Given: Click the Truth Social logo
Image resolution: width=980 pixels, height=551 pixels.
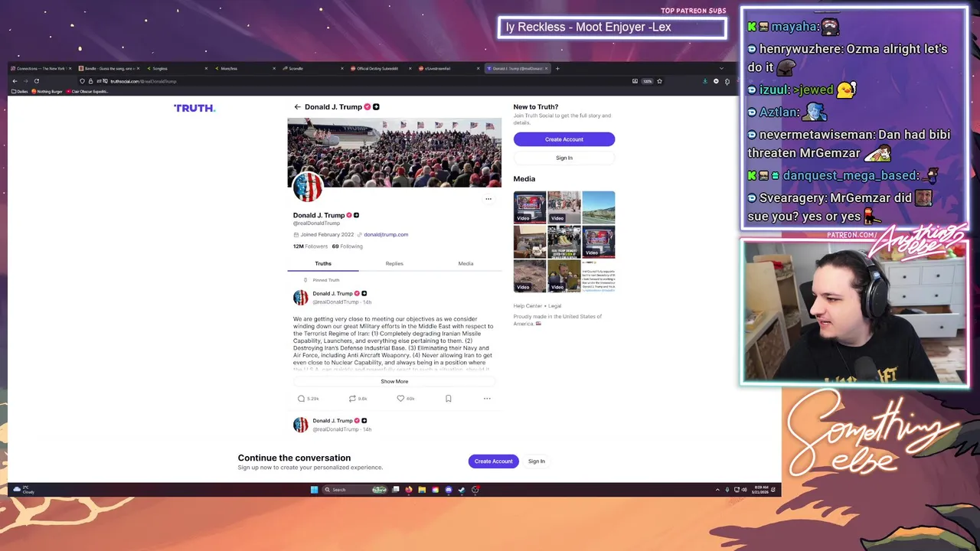Looking at the screenshot, I should pos(194,108).
